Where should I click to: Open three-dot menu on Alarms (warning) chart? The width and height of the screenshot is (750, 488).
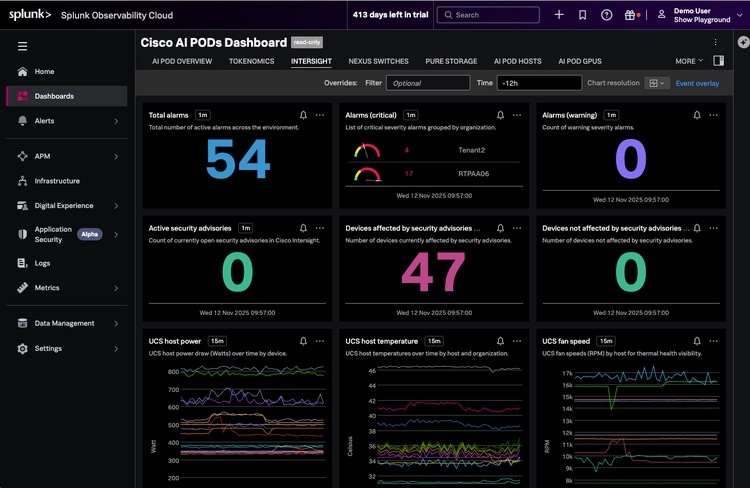[x=713, y=115]
